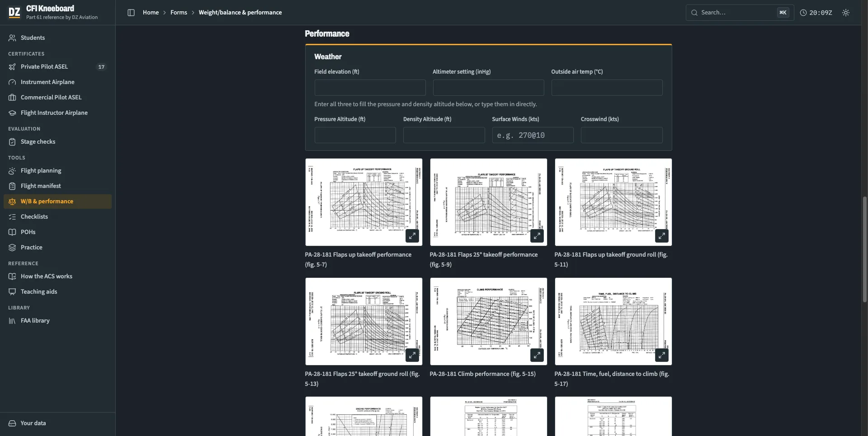
Task: Expand the Climb performance chart
Action: (537, 355)
